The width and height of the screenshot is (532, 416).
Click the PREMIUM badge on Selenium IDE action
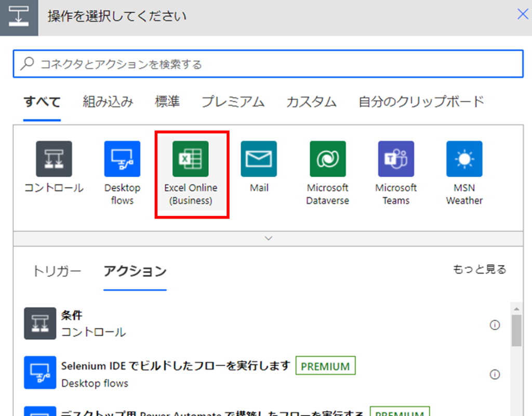coord(325,366)
